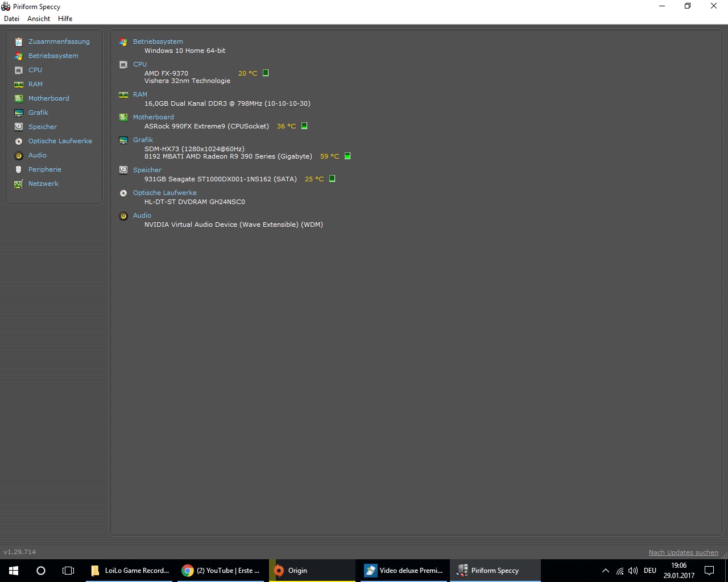
Task: Click the Grafik icon in summary panel
Action: coord(123,140)
